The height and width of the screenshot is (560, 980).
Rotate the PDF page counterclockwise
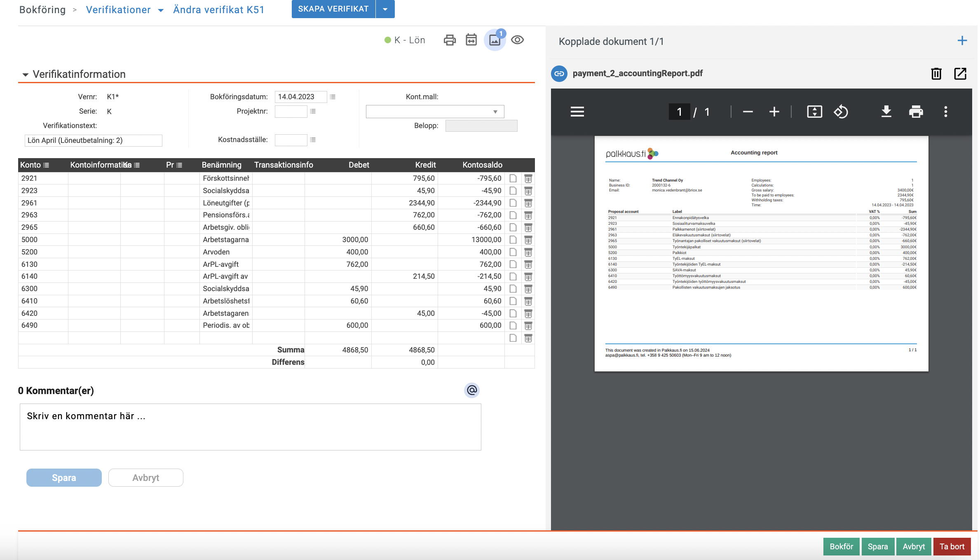pos(841,112)
